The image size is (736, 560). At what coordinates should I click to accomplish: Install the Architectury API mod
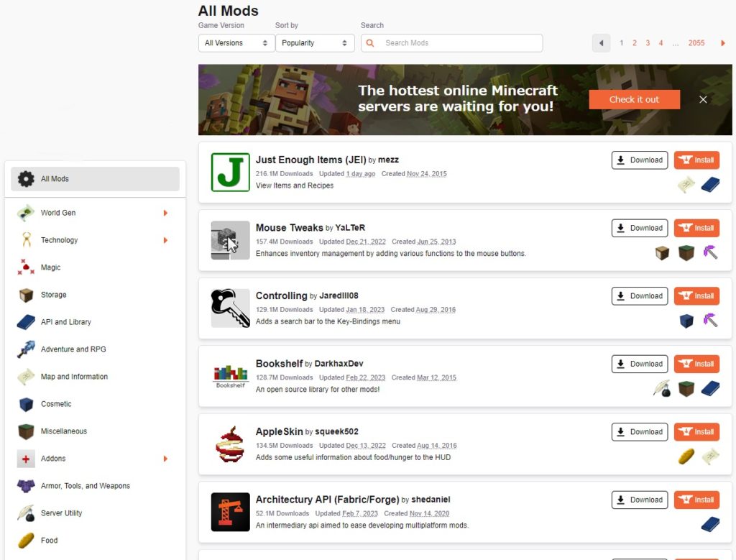point(696,500)
